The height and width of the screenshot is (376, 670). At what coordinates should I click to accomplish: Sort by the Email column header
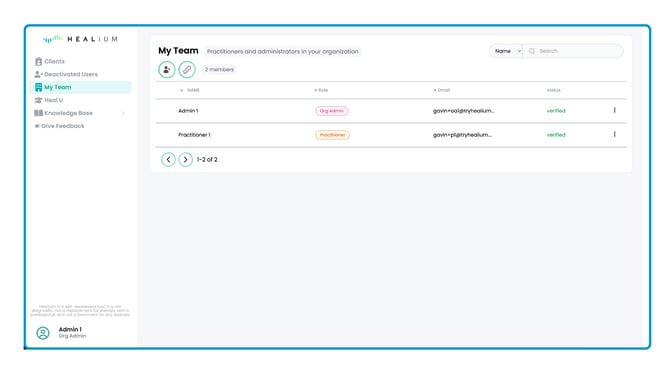click(442, 90)
